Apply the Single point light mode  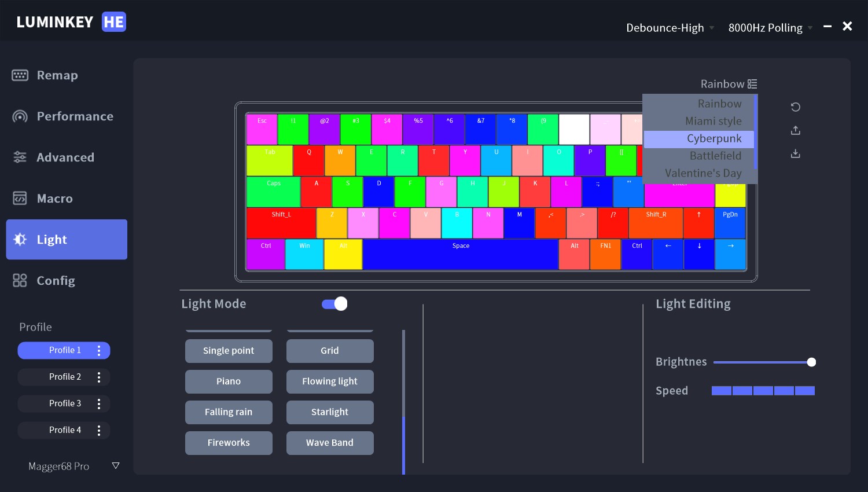pyautogui.click(x=229, y=351)
